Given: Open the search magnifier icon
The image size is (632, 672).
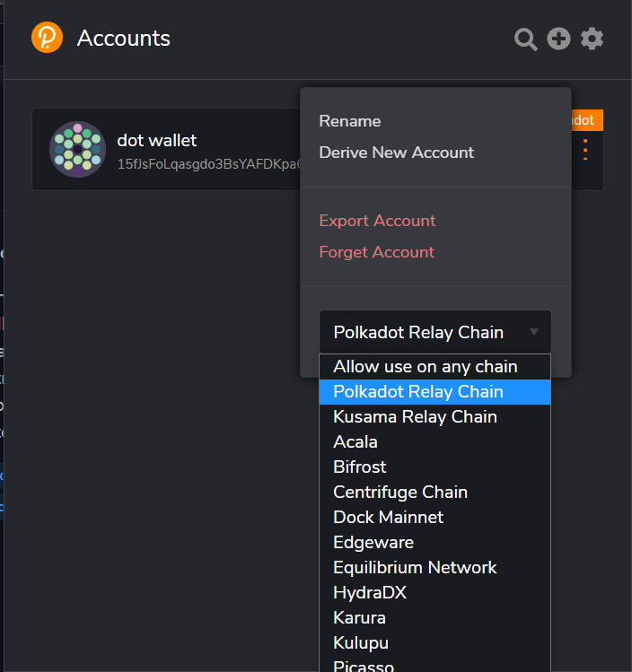Looking at the screenshot, I should [526, 39].
